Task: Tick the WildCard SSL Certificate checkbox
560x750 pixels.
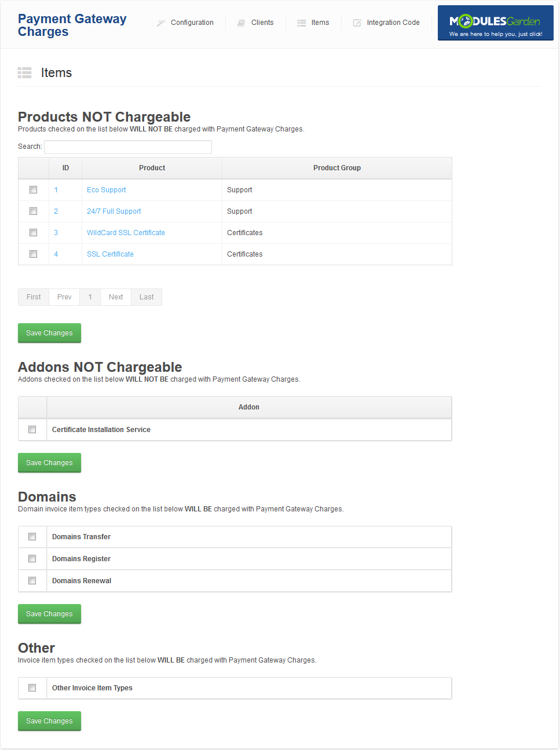Action: (x=34, y=233)
